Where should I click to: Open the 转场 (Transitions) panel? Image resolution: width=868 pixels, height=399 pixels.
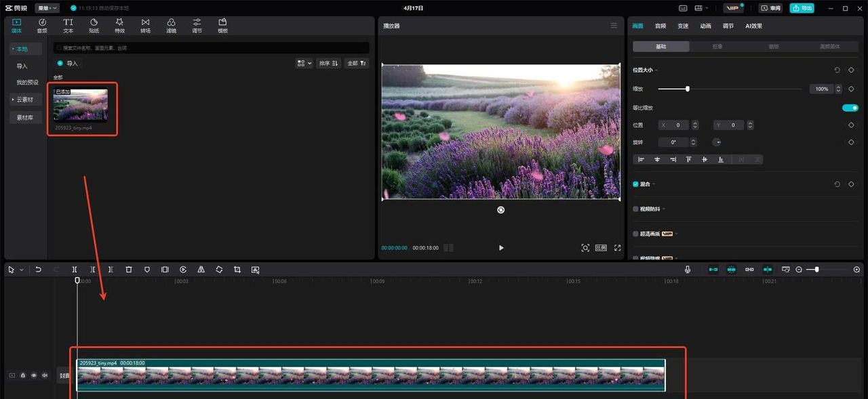(145, 25)
